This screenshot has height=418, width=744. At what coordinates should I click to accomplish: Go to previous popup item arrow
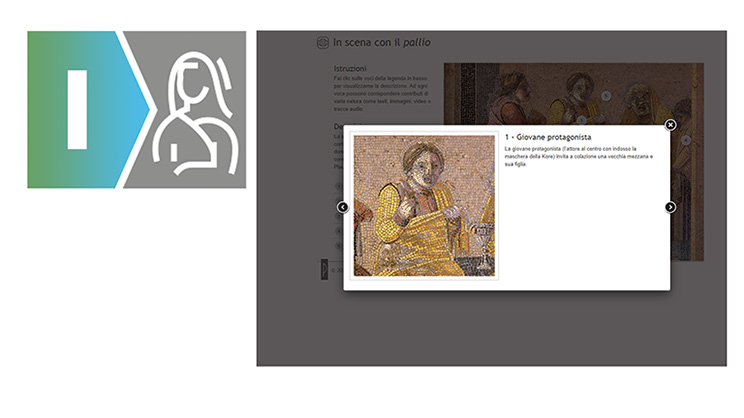pos(343,207)
